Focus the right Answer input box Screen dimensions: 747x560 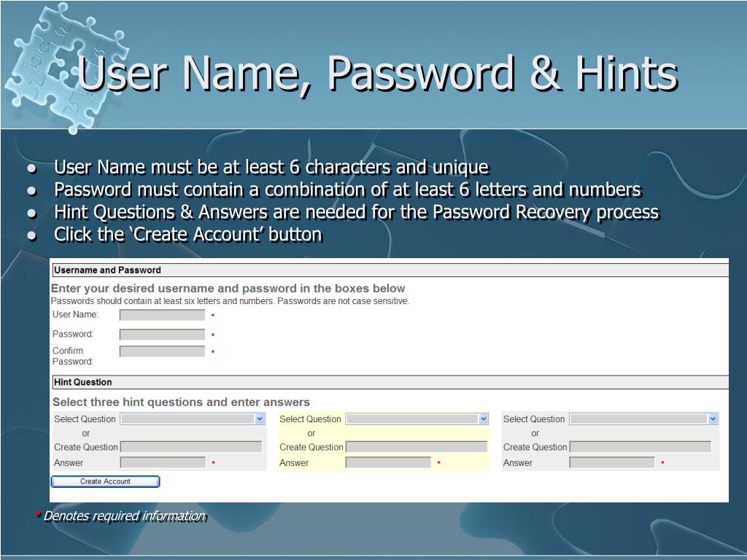612,463
